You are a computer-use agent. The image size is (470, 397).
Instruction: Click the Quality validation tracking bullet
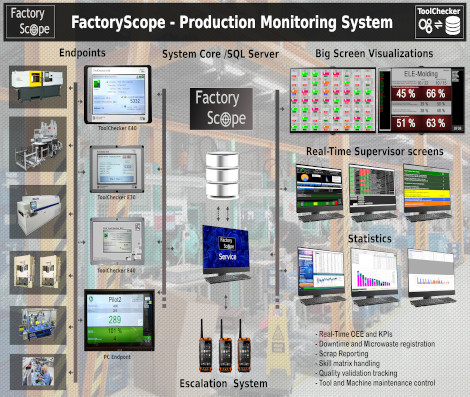click(x=356, y=373)
